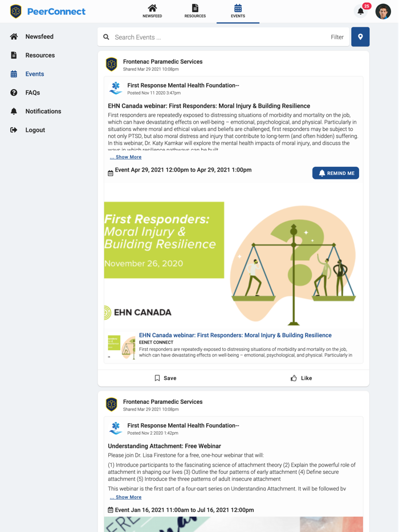The height and width of the screenshot is (532, 399).
Task: Open the Resources tab in top navigation
Action: (x=195, y=11)
